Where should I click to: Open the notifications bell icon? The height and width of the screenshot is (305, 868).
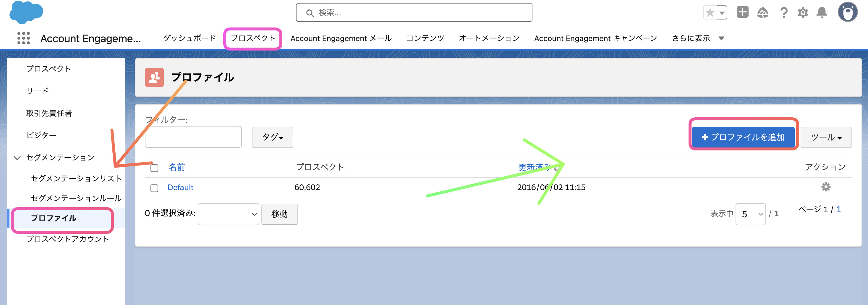(x=822, y=13)
